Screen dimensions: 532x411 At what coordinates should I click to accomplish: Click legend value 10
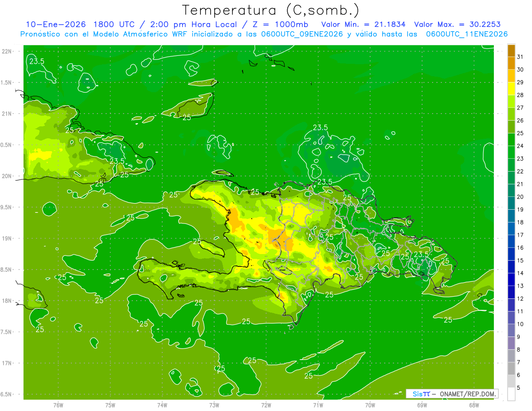click(x=520, y=324)
